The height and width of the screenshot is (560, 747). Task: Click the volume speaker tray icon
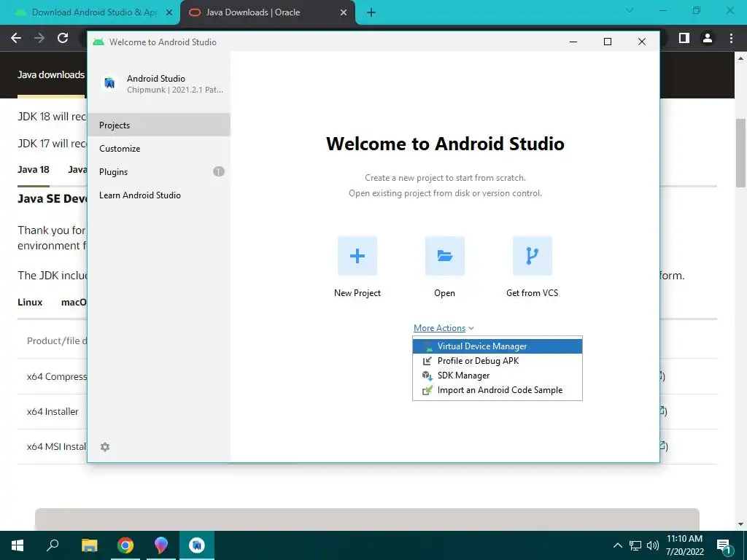(x=653, y=545)
